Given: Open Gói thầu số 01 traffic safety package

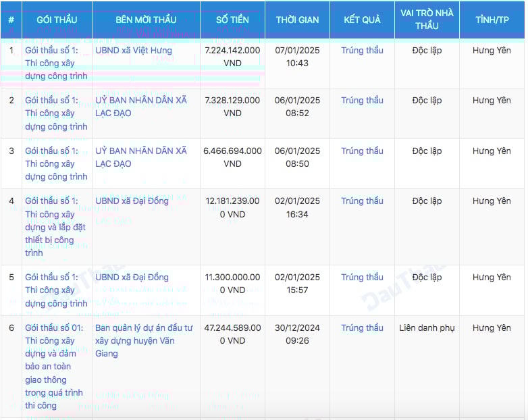Looking at the screenshot, I should point(56,366).
